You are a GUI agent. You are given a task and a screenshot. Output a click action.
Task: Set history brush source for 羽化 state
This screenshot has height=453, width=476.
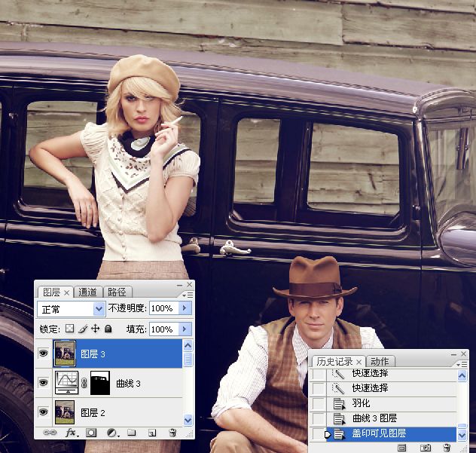(x=319, y=404)
